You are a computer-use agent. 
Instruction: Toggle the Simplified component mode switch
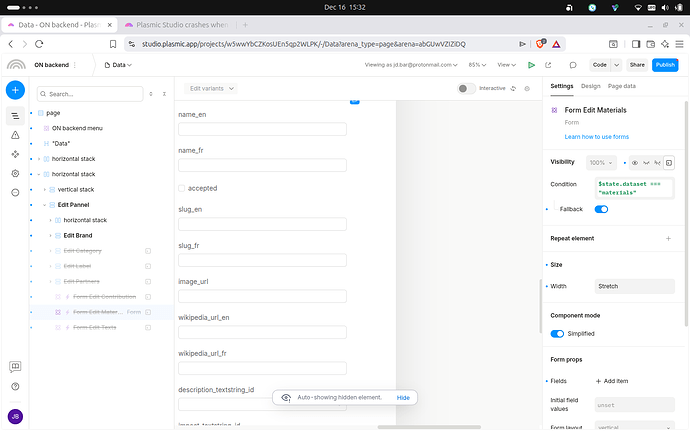click(x=557, y=334)
